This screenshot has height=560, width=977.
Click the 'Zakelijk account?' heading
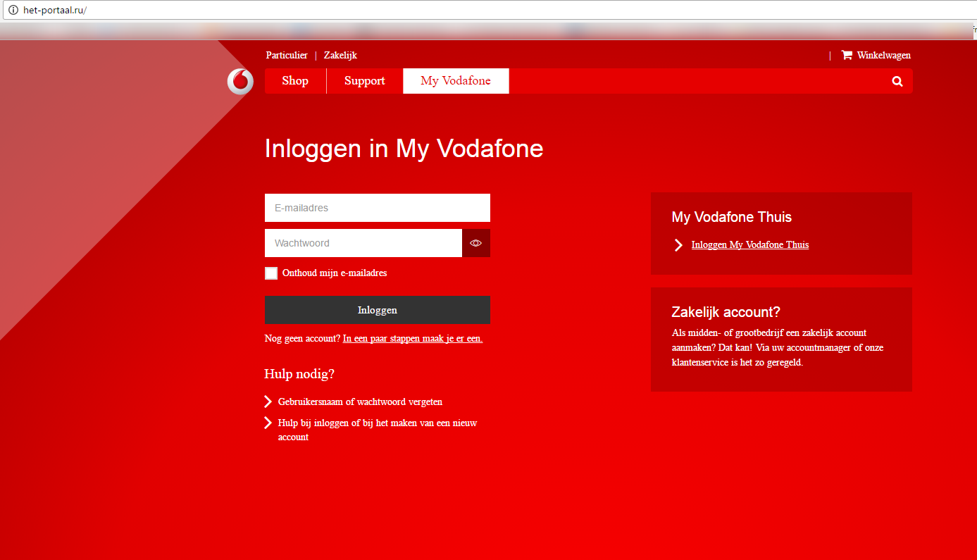click(726, 312)
